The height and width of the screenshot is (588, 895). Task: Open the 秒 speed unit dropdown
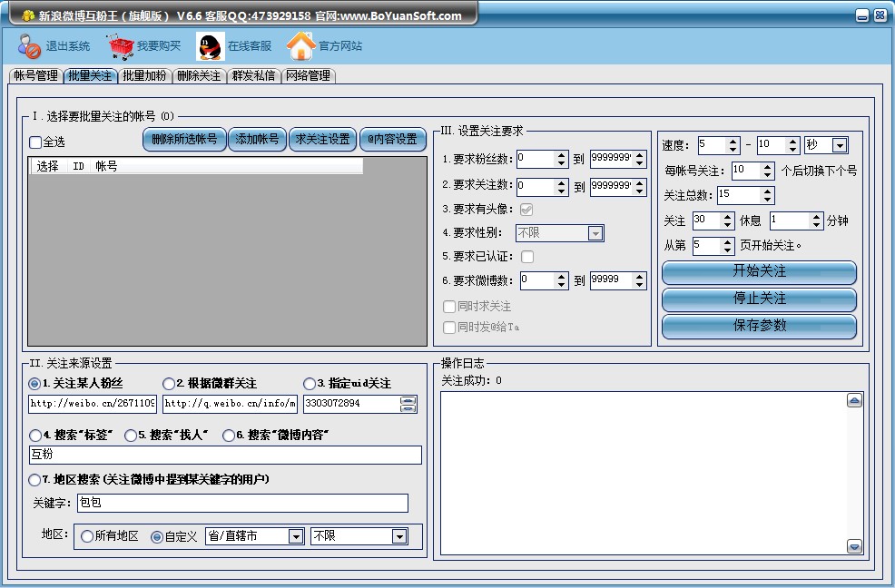coord(840,145)
